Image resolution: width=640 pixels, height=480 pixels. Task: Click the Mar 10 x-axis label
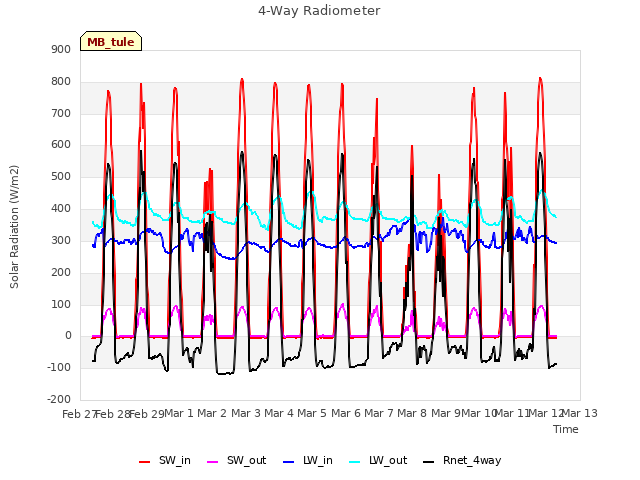click(x=479, y=413)
